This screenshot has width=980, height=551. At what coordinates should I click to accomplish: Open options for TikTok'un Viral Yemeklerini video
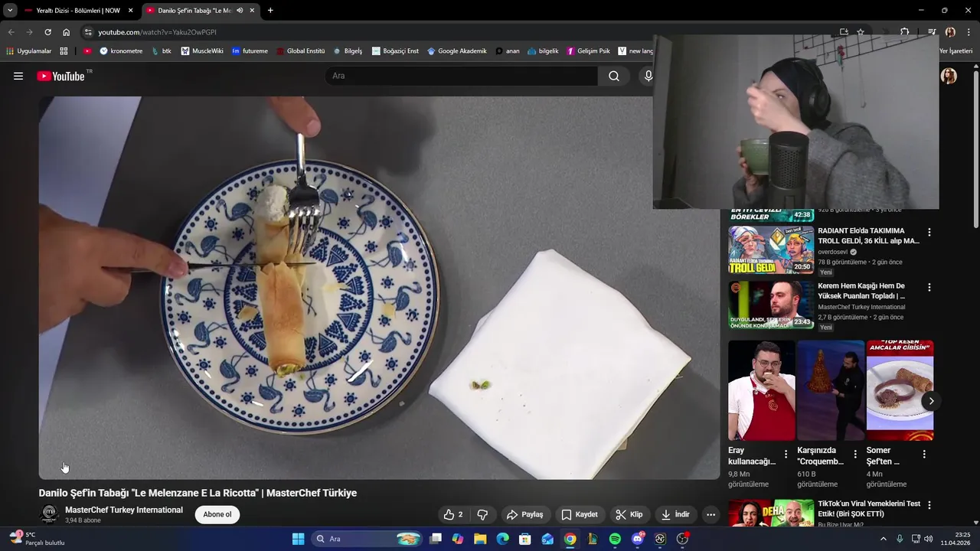(929, 505)
